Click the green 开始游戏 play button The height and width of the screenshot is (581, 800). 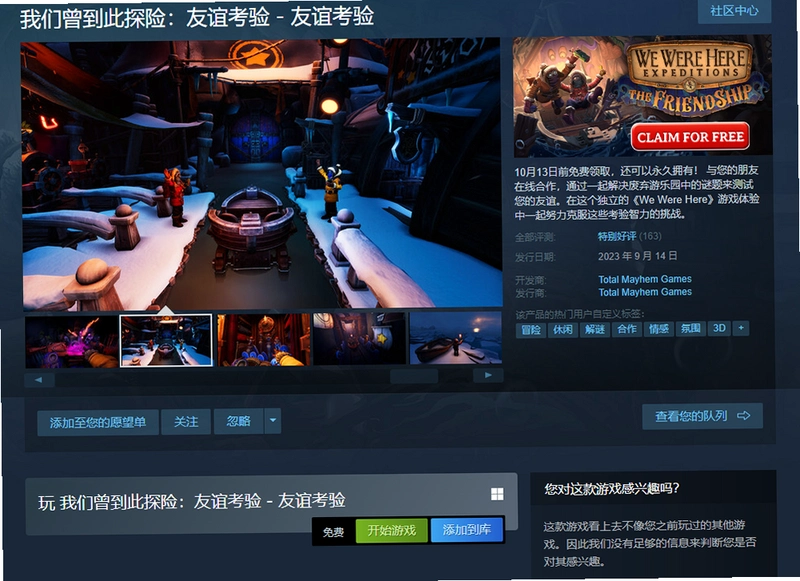pyautogui.click(x=391, y=531)
